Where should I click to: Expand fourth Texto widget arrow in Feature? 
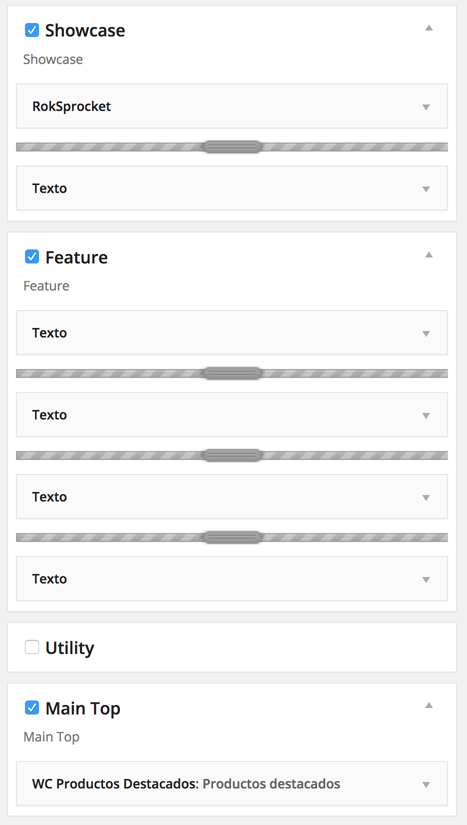(426, 580)
